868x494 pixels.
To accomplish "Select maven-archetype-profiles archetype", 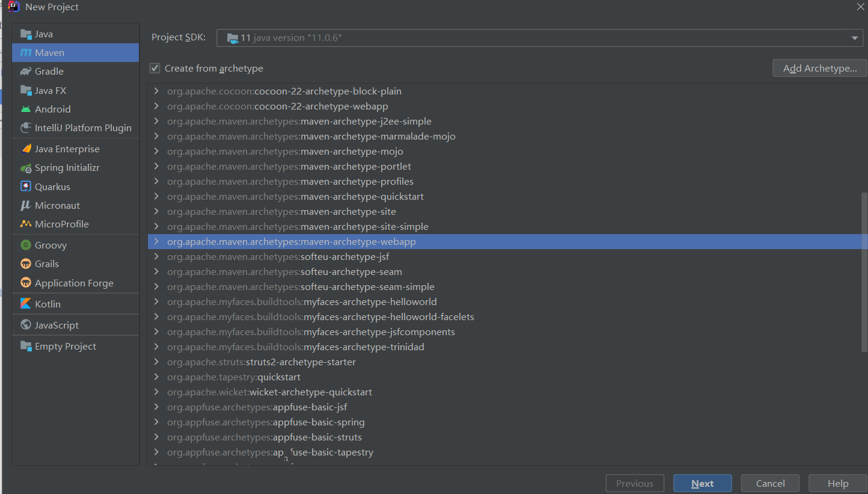I will click(x=504, y=182).
